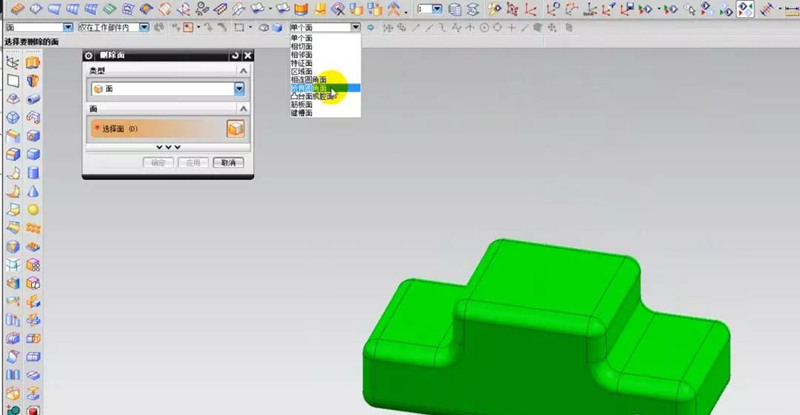The height and width of the screenshot is (415, 800).
Task: Click the reset arrow icon in dialog title bar
Action: [x=235, y=56]
